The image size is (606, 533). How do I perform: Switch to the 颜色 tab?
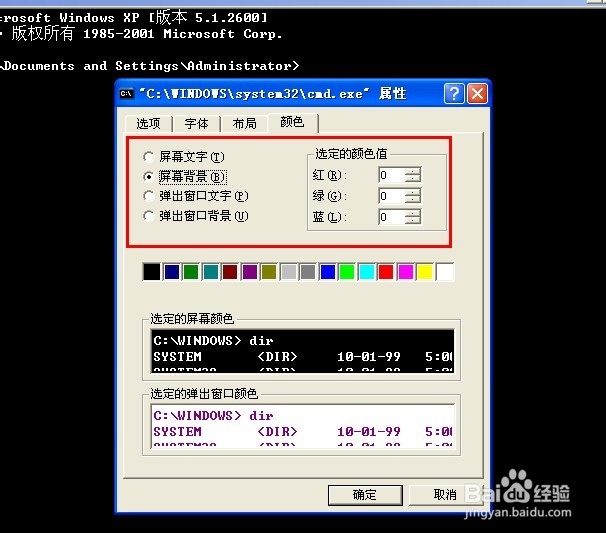(292, 122)
